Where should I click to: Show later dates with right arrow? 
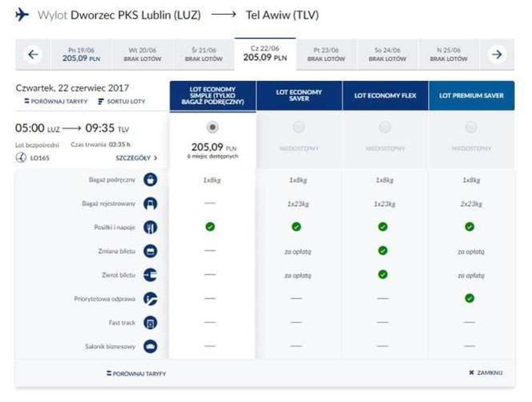pos(497,55)
